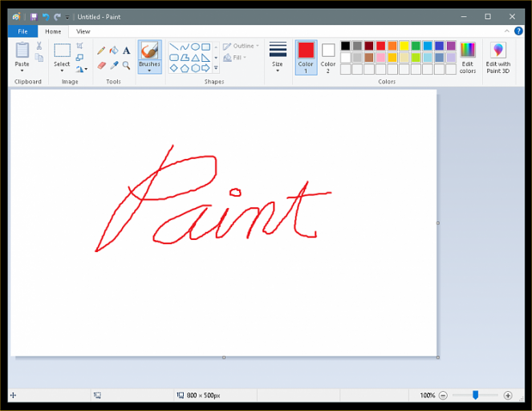Viewport: 532px width, 411px height.
Task: Open Customize Quick Access Toolbar dropdown
Action: click(x=67, y=17)
